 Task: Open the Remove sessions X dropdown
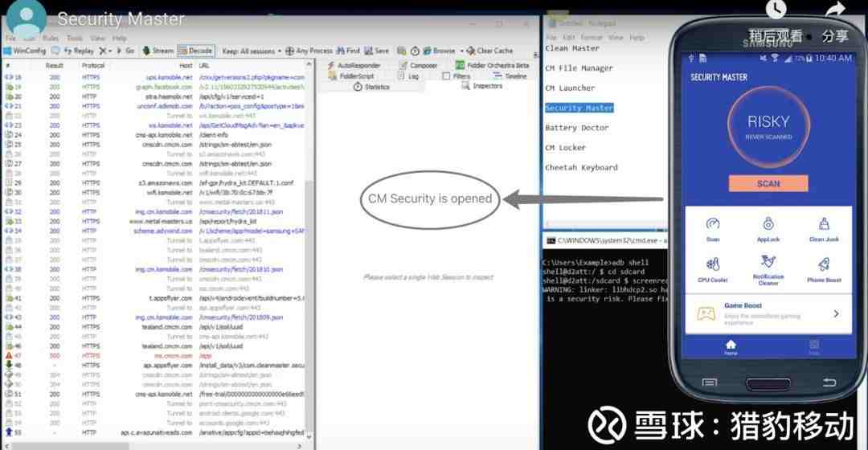click(105, 51)
